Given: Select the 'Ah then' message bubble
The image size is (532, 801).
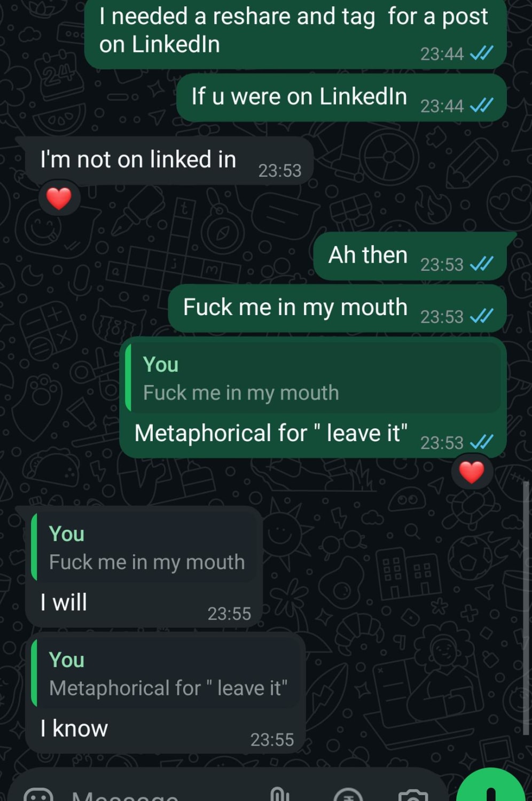Looking at the screenshot, I should pyautogui.click(x=410, y=256).
